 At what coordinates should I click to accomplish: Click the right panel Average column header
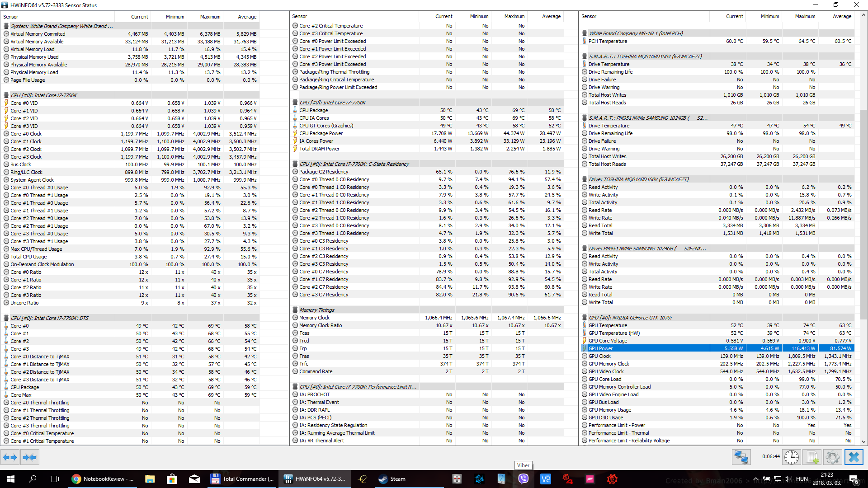click(836, 16)
